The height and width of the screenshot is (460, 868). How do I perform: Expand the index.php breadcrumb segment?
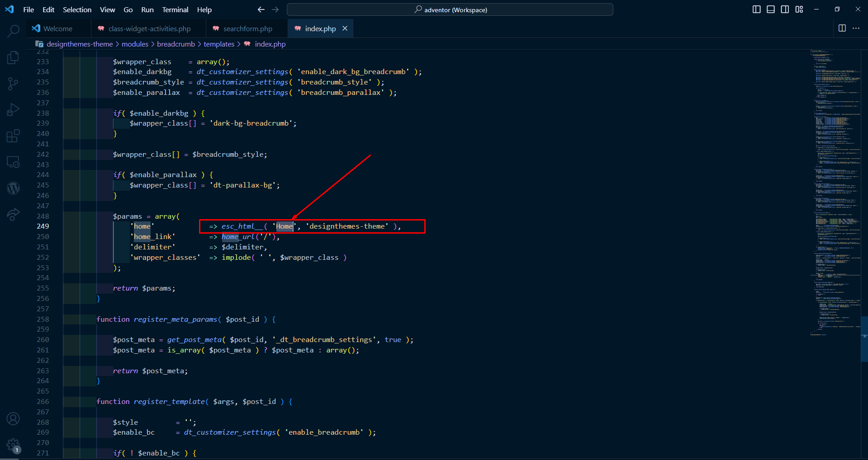click(270, 44)
